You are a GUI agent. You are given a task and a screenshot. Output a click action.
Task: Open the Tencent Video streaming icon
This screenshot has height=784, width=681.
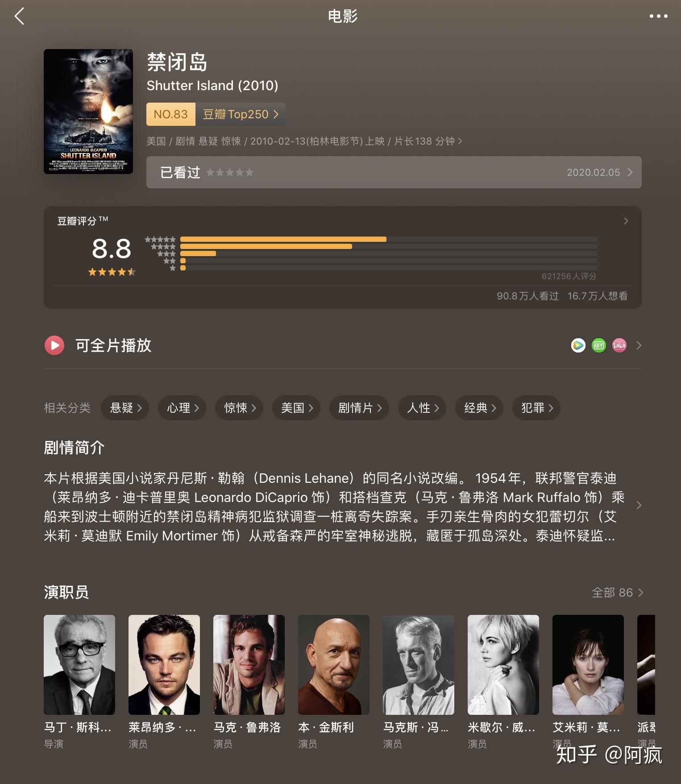coord(578,345)
